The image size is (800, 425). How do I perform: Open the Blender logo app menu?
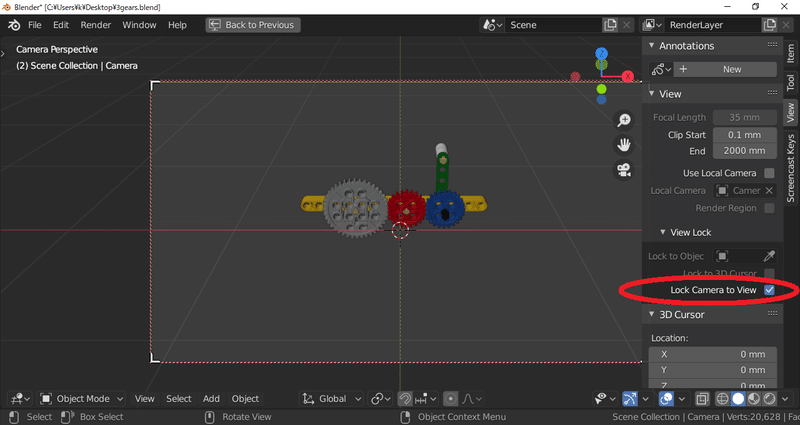(14, 25)
